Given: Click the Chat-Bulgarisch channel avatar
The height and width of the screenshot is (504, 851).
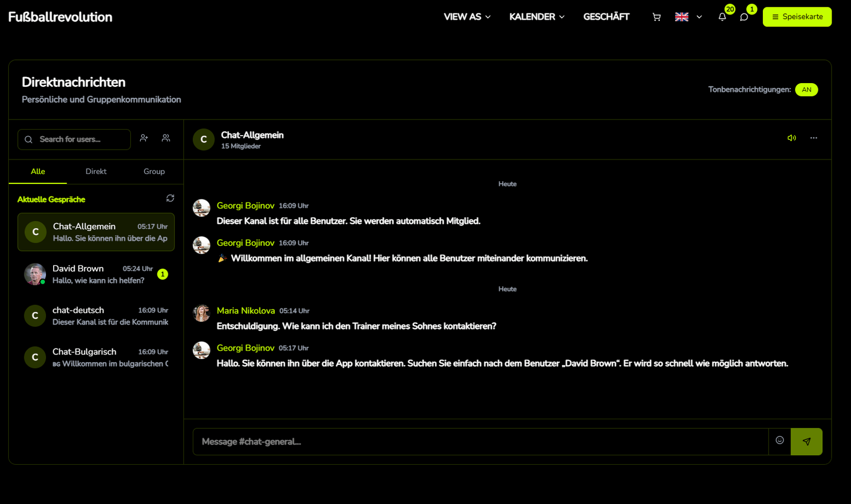Looking at the screenshot, I should 35,357.
